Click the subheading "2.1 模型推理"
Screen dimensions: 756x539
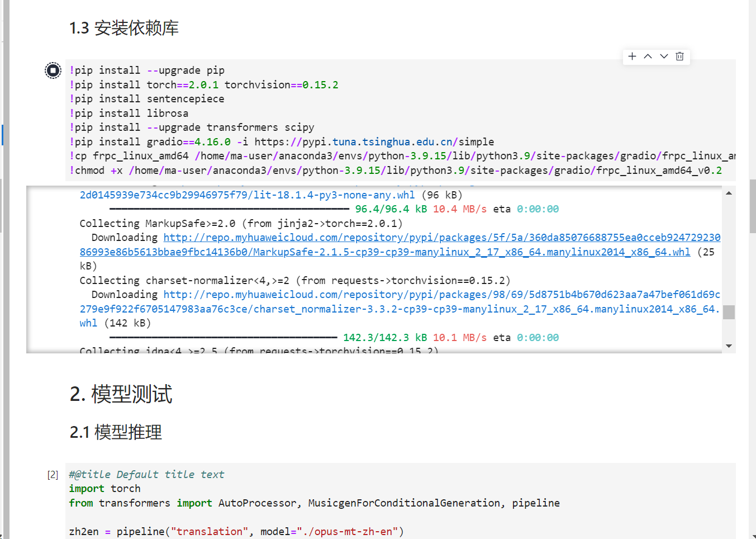pyautogui.click(x=116, y=432)
